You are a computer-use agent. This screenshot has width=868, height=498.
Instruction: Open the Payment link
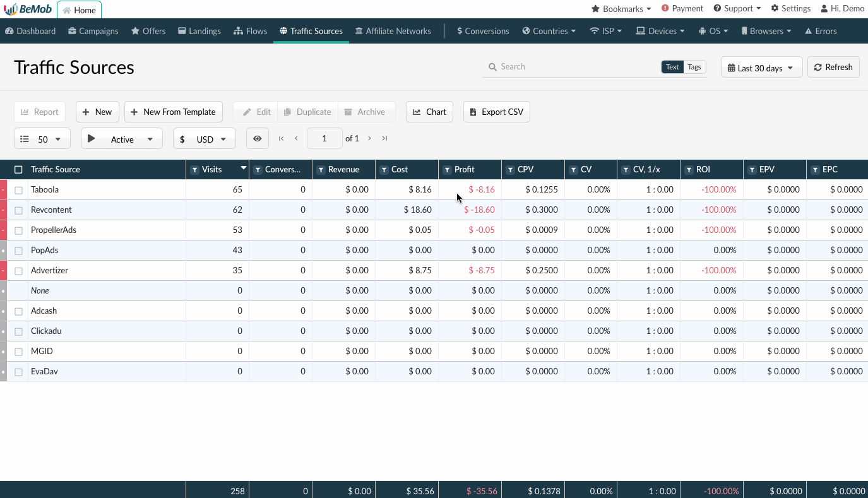pos(682,9)
